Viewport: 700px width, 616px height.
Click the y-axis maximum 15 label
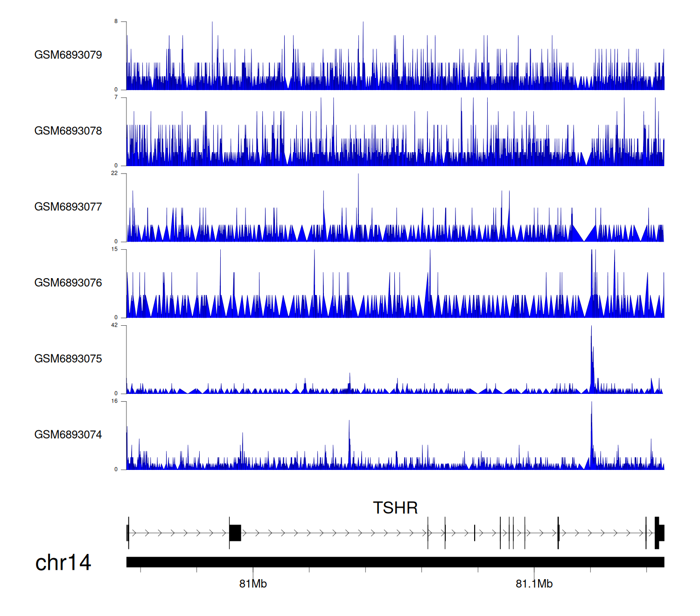[114, 249]
